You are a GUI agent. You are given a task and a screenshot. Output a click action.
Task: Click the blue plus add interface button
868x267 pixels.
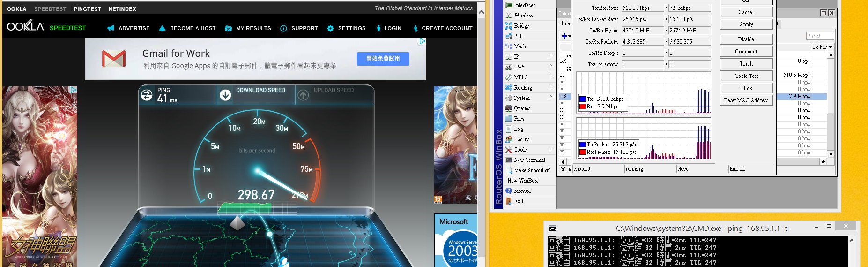coord(564,36)
